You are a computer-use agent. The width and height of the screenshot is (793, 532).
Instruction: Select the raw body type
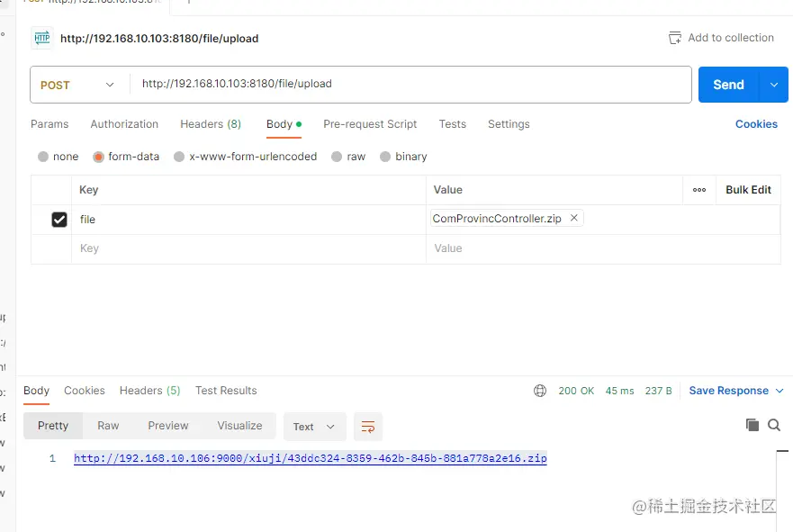337,157
